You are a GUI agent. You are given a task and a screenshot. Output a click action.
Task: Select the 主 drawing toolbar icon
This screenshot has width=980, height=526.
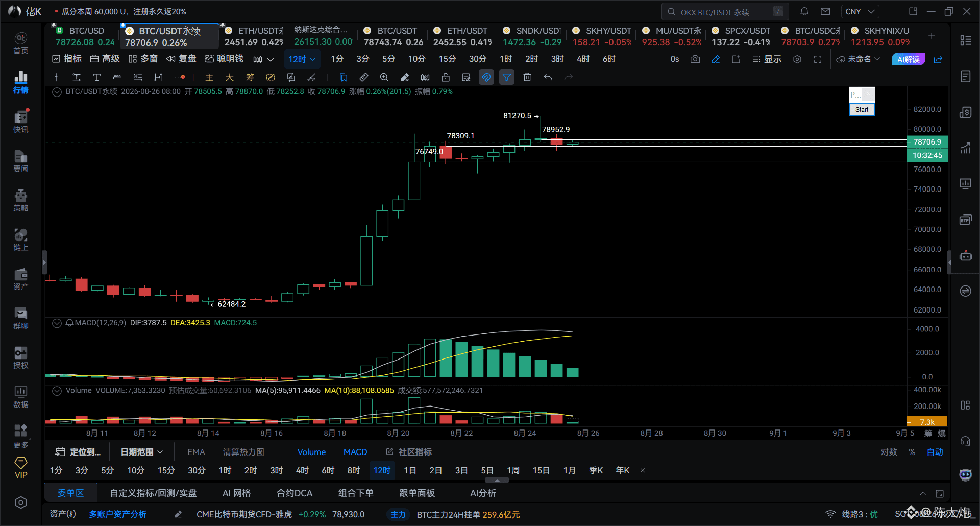click(x=209, y=77)
